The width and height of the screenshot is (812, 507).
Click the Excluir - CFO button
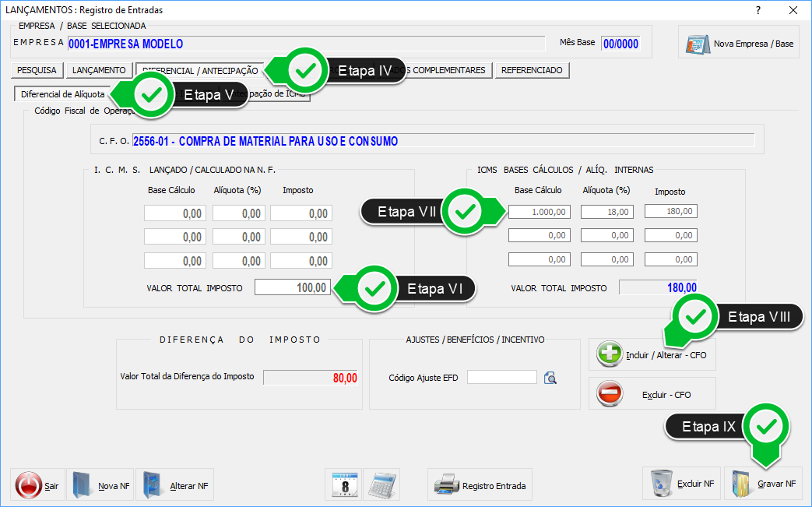[652, 394]
